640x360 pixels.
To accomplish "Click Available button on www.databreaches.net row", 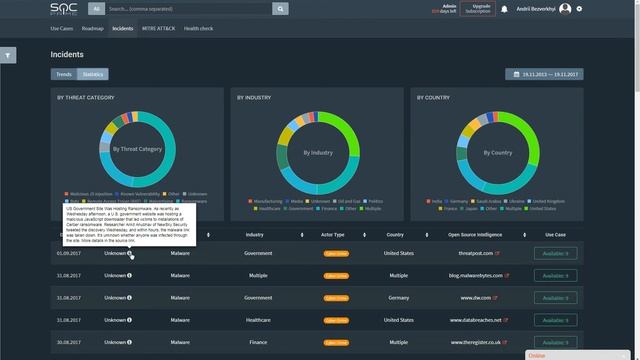I will point(556,320).
